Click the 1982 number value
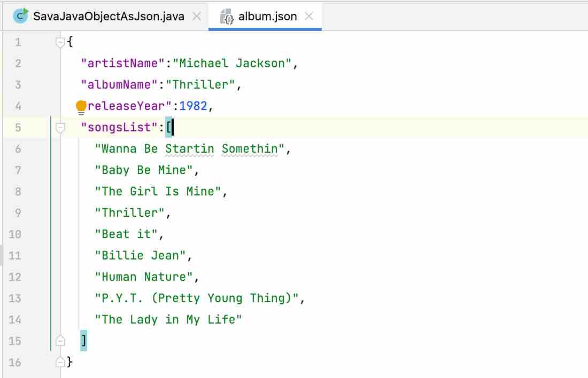 [193, 106]
